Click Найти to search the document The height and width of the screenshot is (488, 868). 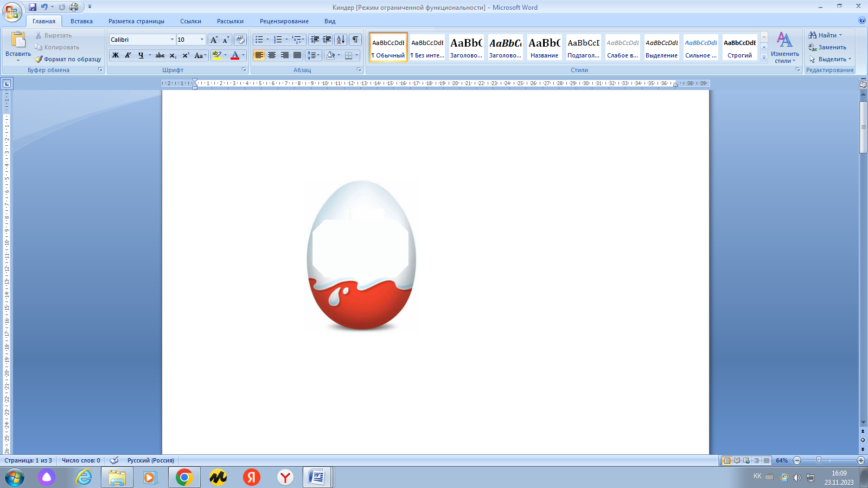click(825, 35)
